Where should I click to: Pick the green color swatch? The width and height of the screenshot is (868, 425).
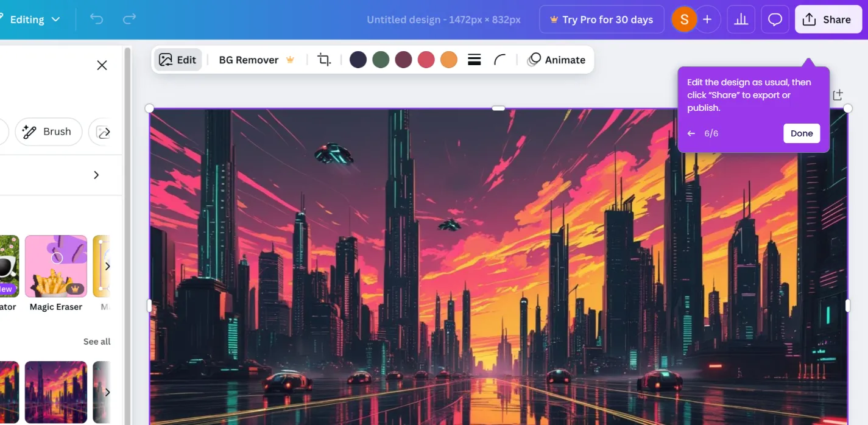[381, 60]
